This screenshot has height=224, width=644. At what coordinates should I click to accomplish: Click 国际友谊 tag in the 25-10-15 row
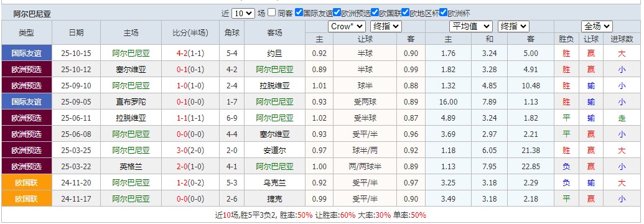[x=27, y=54]
